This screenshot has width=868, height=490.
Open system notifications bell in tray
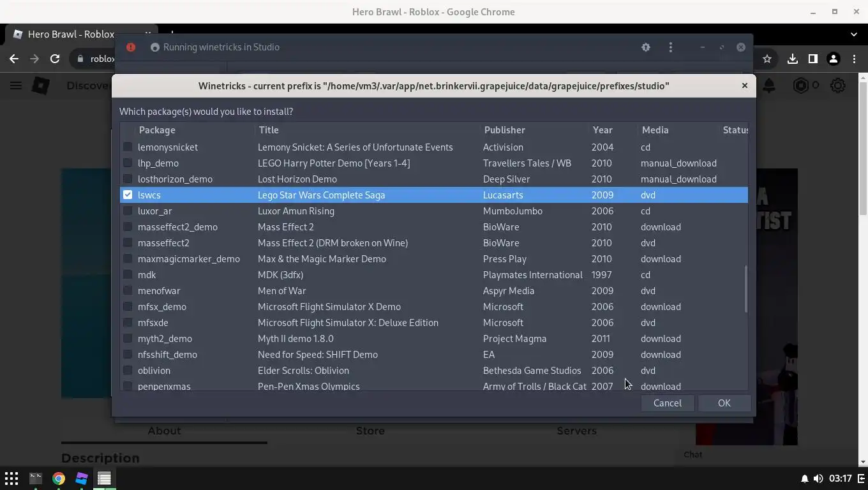coord(804,479)
